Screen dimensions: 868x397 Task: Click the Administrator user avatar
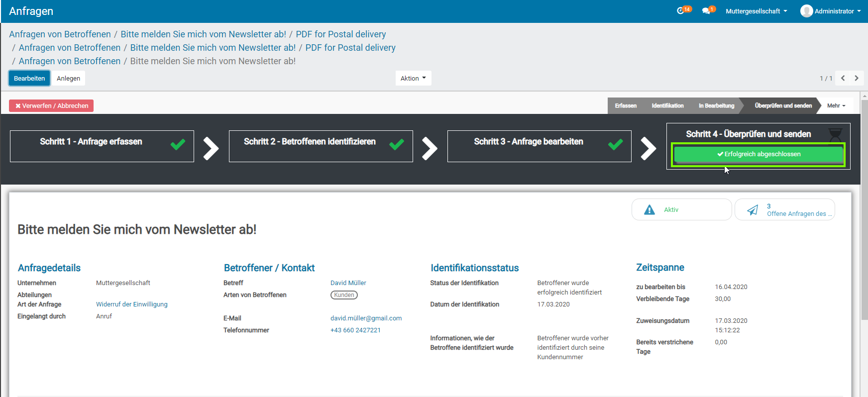[806, 11]
